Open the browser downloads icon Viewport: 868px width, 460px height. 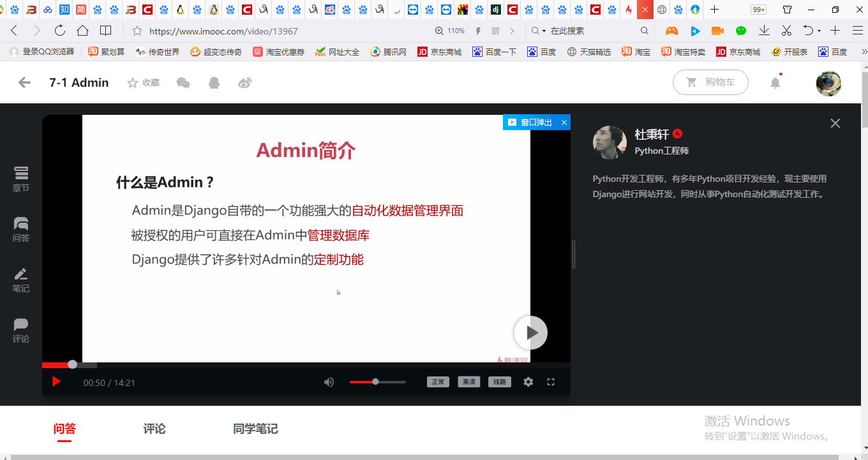pyautogui.click(x=764, y=31)
